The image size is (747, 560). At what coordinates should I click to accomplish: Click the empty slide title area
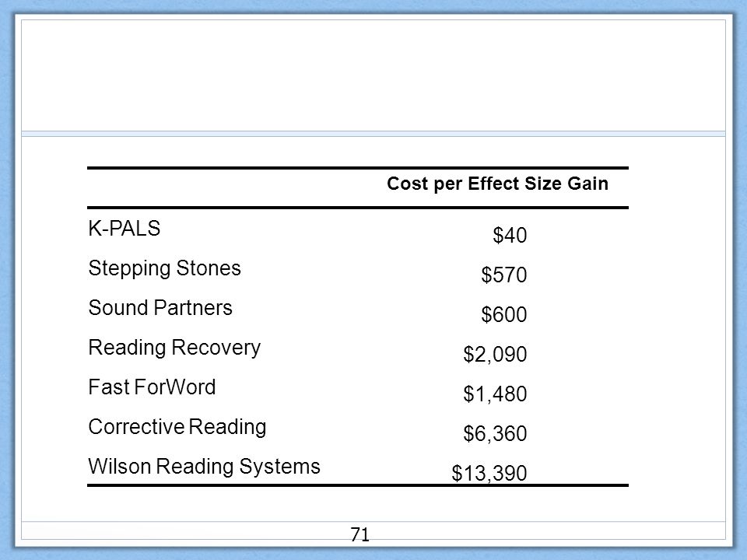click(x=373, y=75)
